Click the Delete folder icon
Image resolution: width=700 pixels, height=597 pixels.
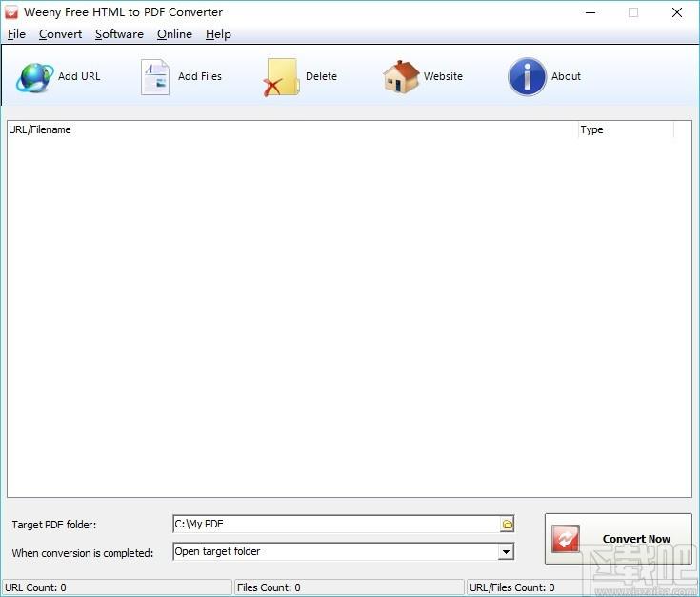[x=281, y=78]
